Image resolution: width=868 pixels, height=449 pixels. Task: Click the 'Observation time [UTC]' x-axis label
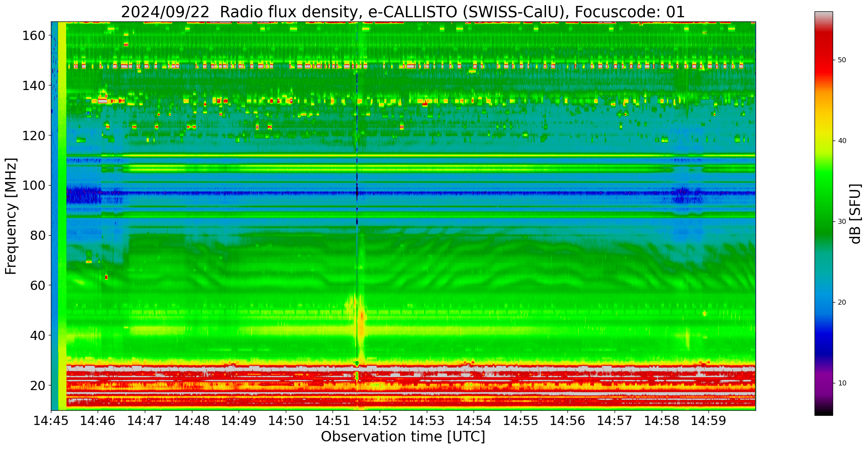[x=403, y=436]
